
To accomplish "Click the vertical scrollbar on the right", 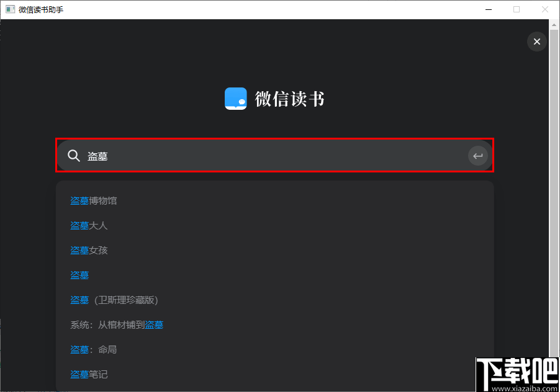I will click(556, 186).
